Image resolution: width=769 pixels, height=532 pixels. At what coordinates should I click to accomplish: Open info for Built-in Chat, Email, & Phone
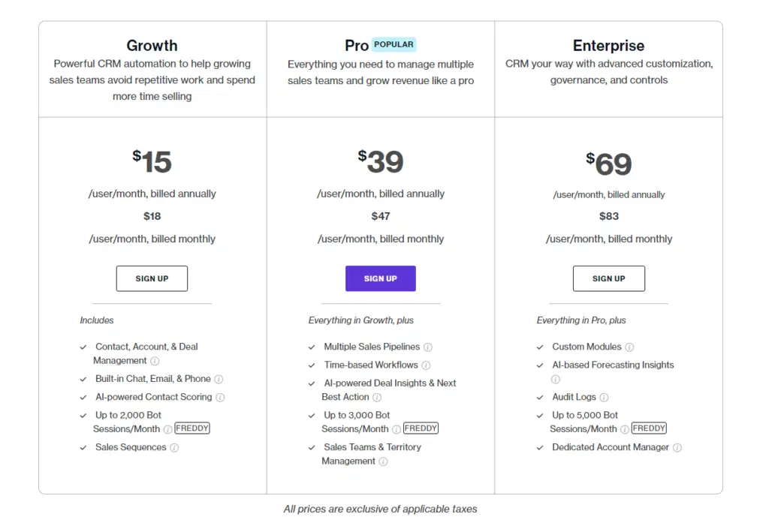pos(219,380)
